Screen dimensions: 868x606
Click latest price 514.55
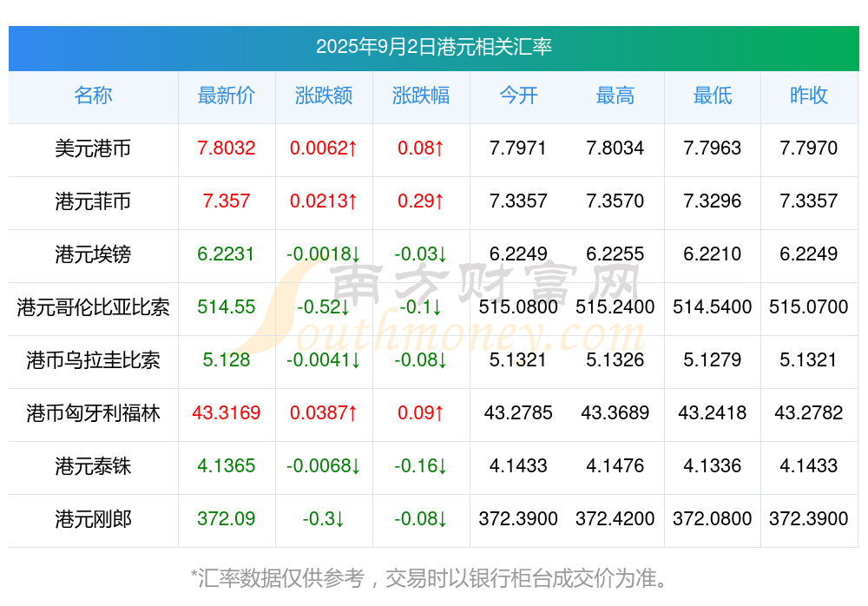227,306
